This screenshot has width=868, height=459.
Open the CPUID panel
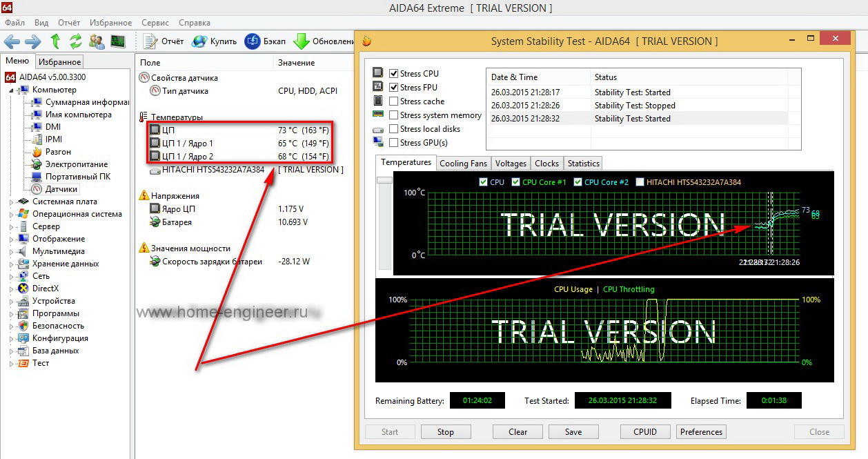[645, 432]
